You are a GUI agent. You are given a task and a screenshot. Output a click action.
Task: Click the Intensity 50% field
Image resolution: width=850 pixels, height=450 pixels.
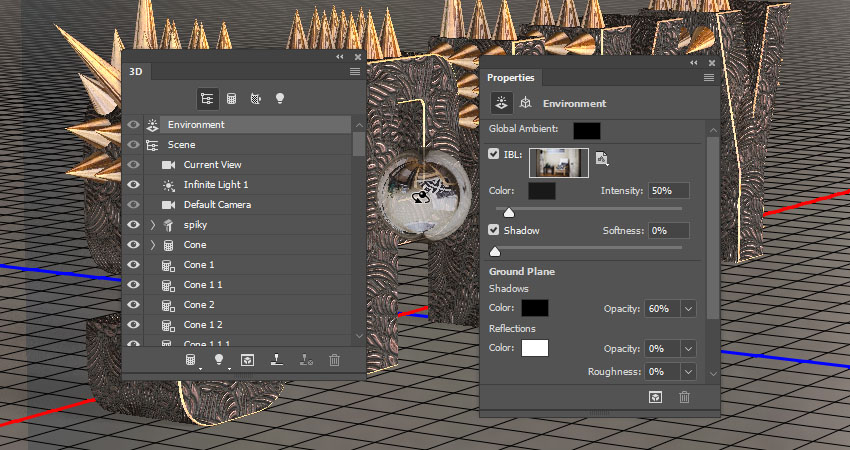[x=668, y=191]
